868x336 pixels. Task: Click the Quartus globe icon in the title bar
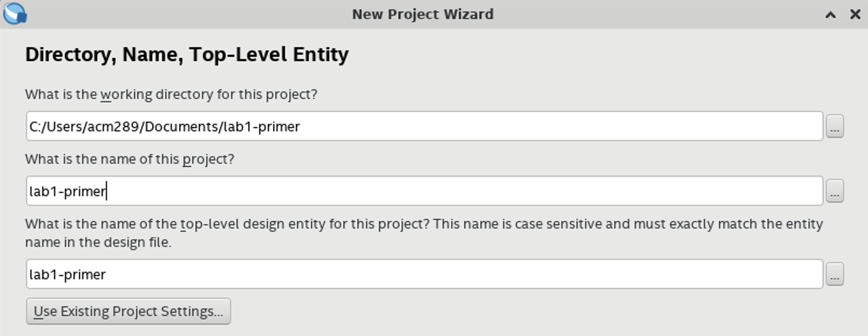[x=15, y=14]
